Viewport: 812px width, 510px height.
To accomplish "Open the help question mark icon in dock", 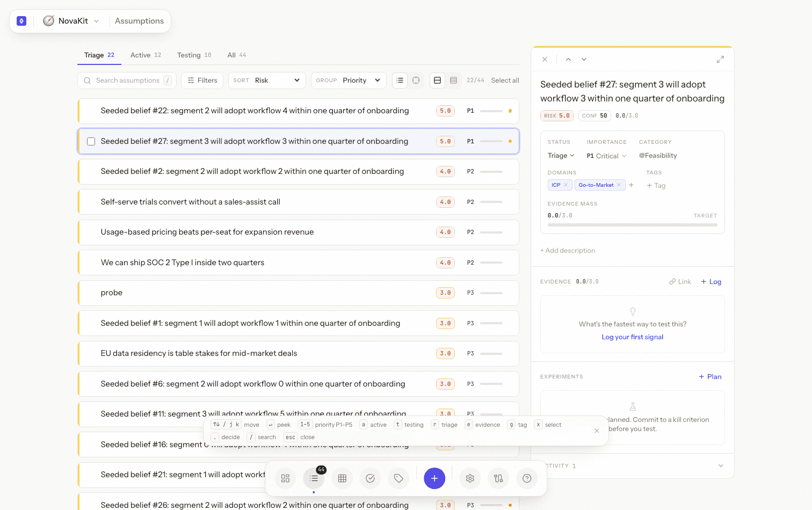I will (527, 478).
